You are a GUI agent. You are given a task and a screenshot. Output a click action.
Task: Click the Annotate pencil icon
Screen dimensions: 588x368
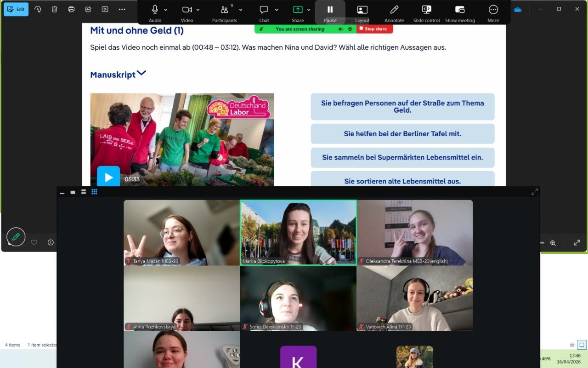point(394,10)
